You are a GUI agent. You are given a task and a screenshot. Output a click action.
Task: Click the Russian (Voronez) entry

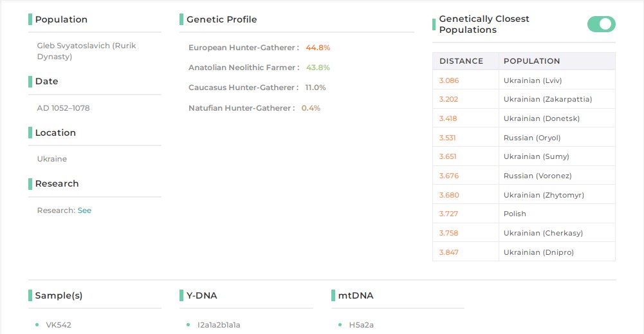click(x=537, y=176)
